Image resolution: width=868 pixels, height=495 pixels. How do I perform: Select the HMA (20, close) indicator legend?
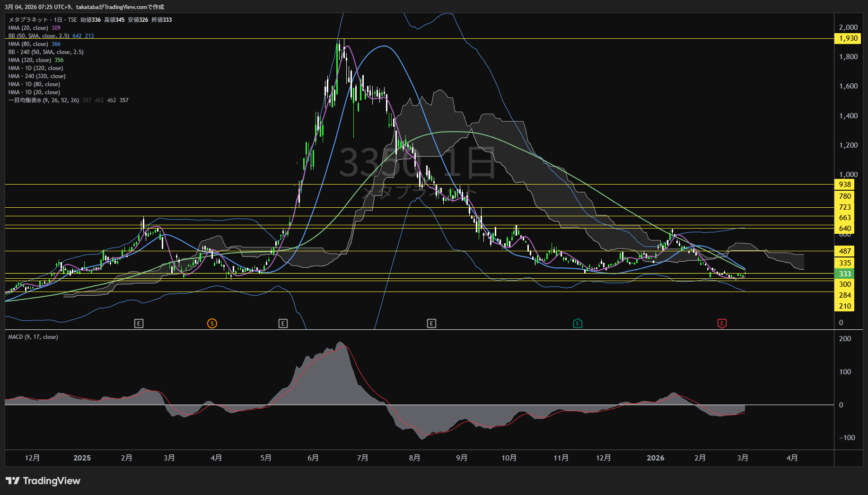point(28,28)
